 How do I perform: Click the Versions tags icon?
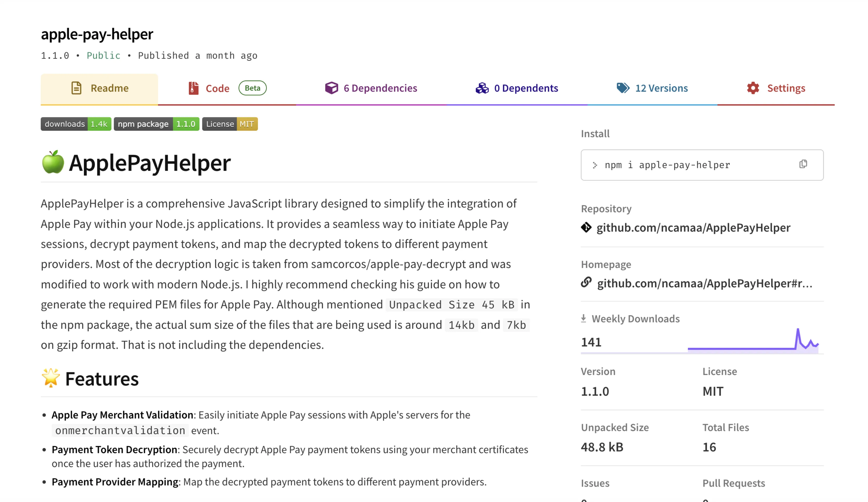[623, 88]
